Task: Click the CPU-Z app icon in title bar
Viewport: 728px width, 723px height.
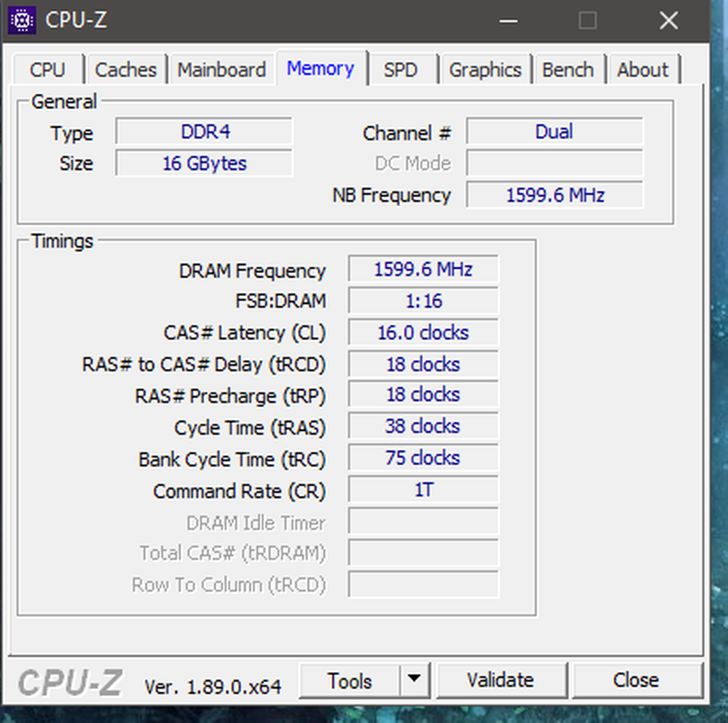Action: point(22,20)
